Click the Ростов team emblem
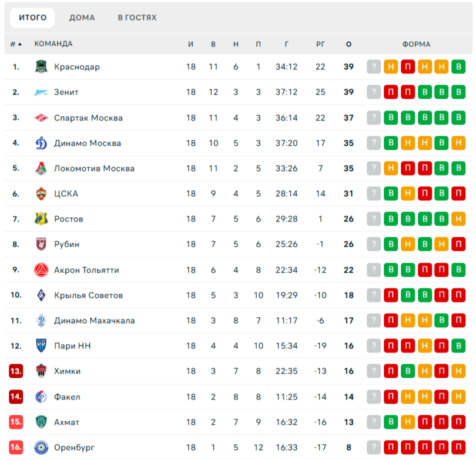The image size is (476, 460). click(41, 219)
